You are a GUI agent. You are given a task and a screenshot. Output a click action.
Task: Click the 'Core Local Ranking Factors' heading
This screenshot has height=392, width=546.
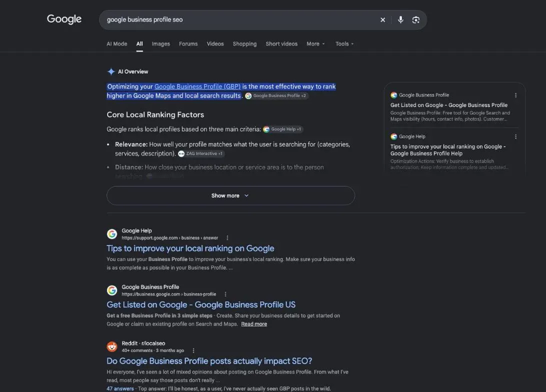[155, 115]
